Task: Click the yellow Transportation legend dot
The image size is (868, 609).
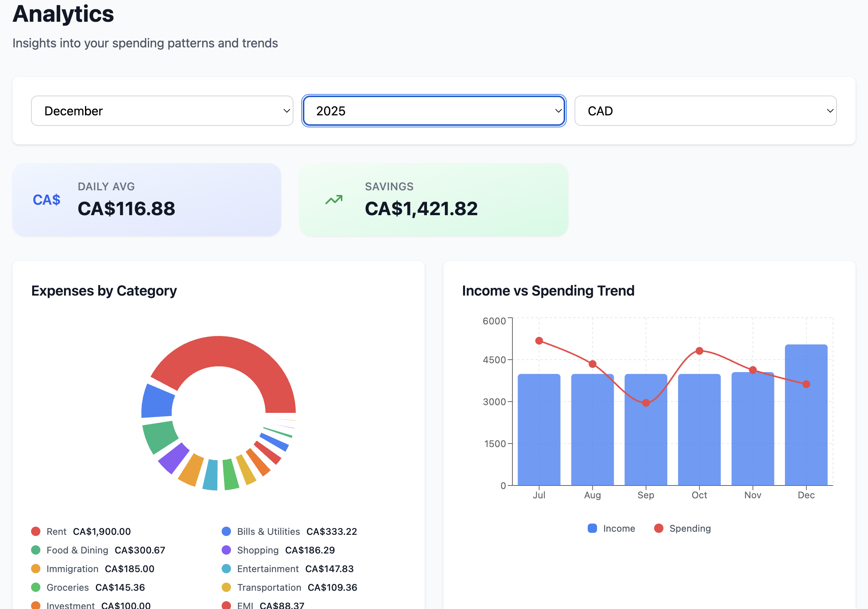Action: coord(226,587)
